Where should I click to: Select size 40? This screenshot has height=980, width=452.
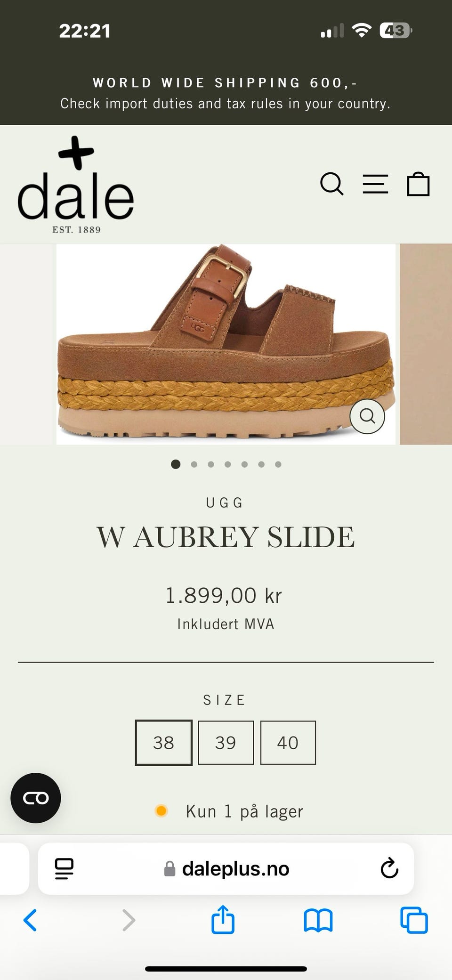[288, 743]
